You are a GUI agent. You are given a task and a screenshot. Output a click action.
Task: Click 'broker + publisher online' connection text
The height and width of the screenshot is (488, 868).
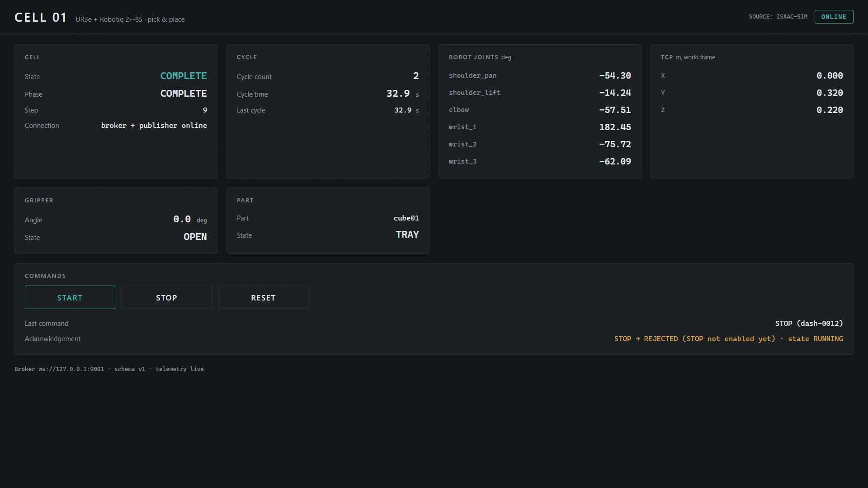pyautogui.click(x=154, y=126)
